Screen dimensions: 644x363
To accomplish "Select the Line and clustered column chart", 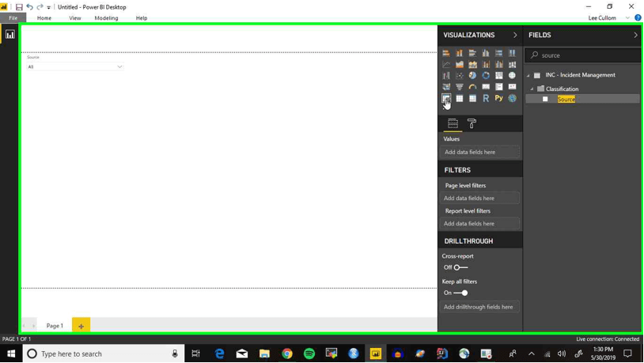I will click(x=498, y=65).
